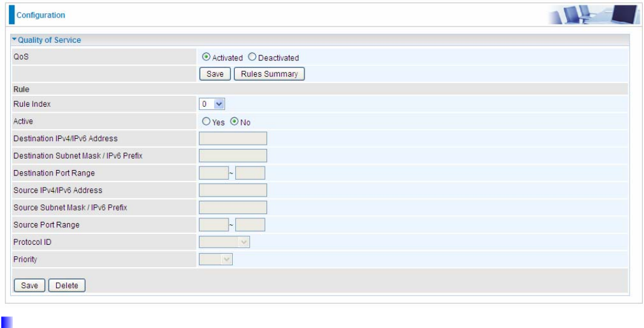The height and width of the screenshot is (328, 644).
Task: Focus the Source Subnet Mask / IPv6 Prefix field
Action: 233,208
